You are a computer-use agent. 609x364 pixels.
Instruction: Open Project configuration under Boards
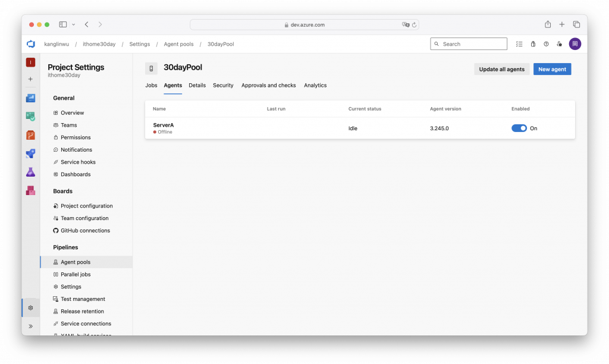point(86,206)
